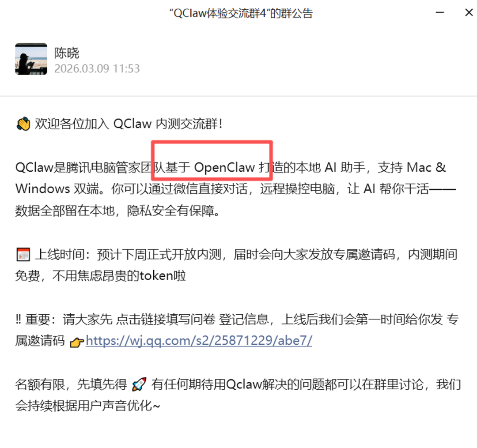Click 陈晓's profile avatar photo
Image resolution: width=477 pixels, height=448 pixels.
coord(31,59)
